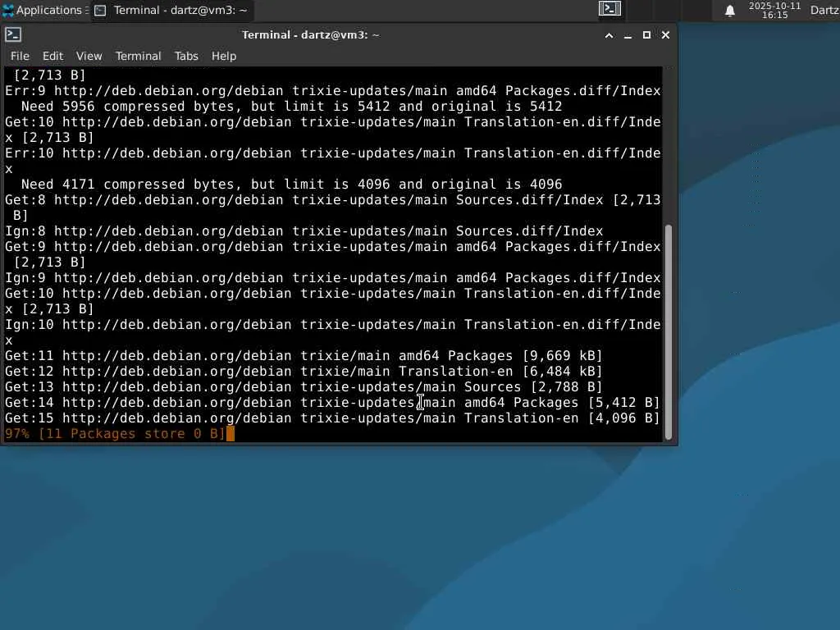Click the 'Need 4171 compressed bytes' error text
Screen dimensions: 840x630
291,185
